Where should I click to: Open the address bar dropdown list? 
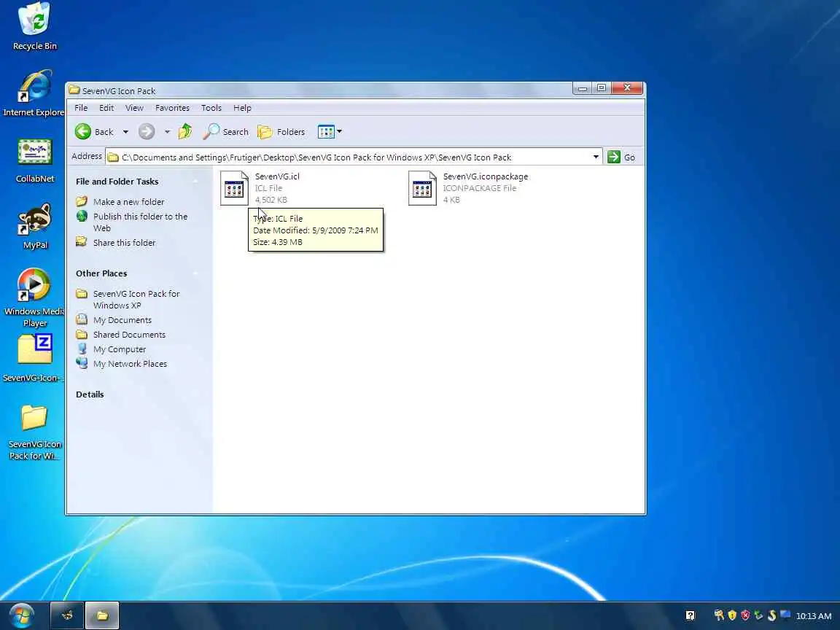pos(596,157)
